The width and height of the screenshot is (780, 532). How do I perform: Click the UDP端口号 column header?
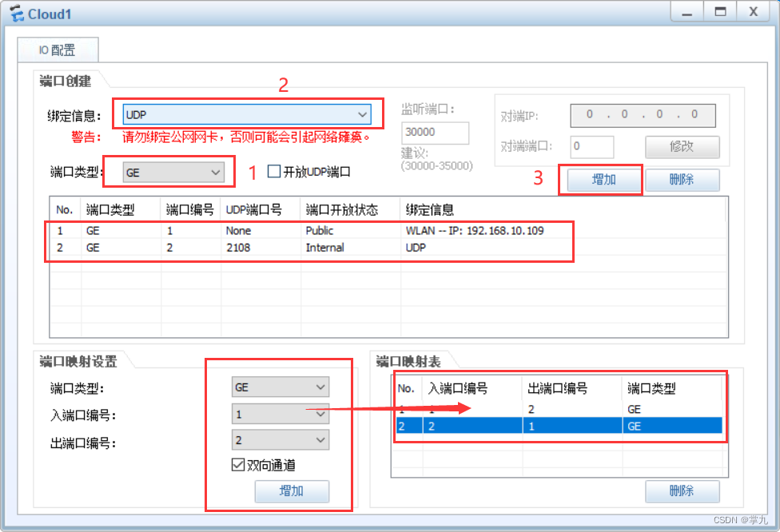[261, 210]
